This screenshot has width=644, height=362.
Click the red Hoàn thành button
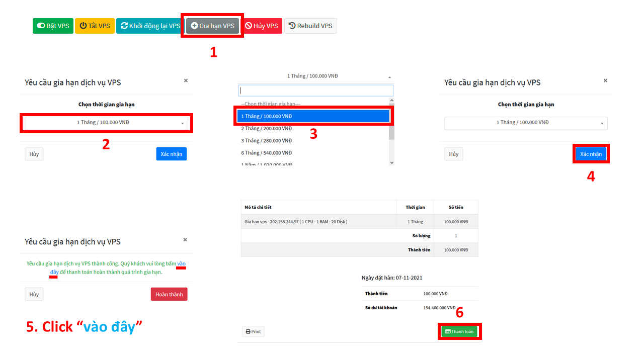(169, 294)
